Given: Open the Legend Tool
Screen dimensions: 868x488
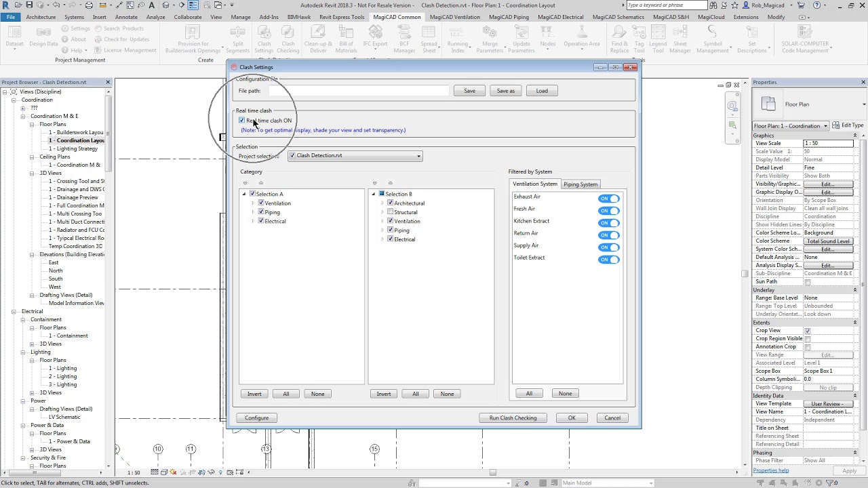Looking at the screenshot, I should tap(658, 40).
